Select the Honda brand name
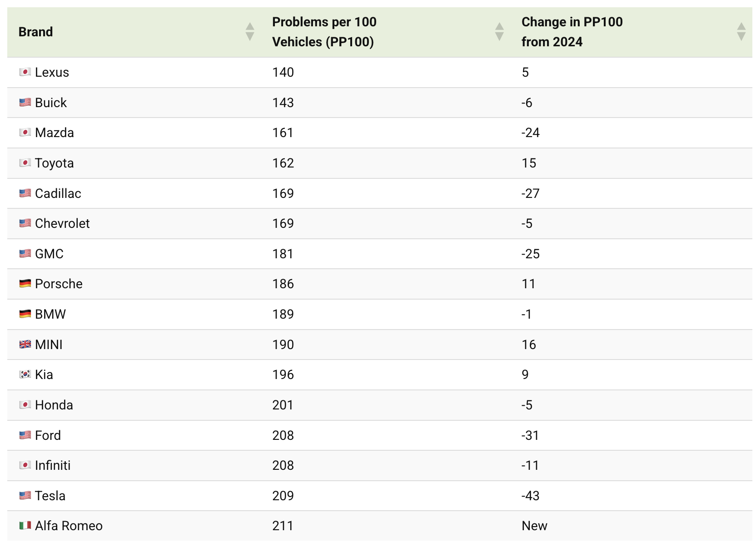Viewport: 756px width, 542px height. [54, 405]
